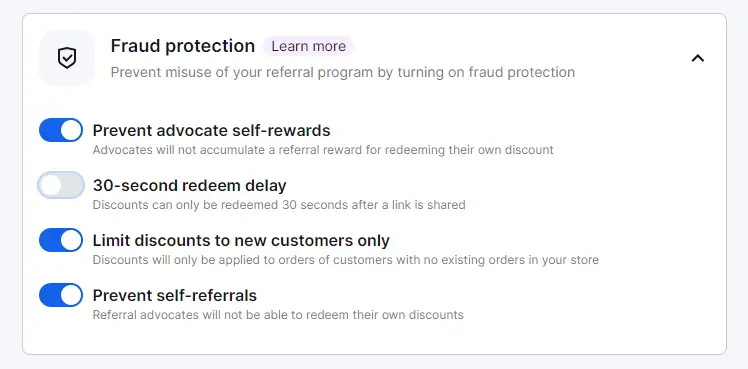Click description about customers with no existing orders
748x369 pixels.
tap(345, 260)
